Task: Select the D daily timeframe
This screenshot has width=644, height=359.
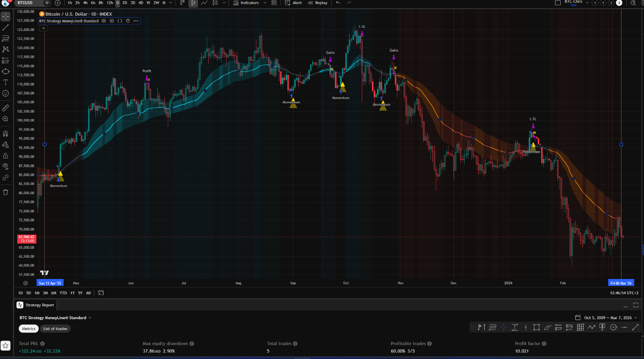Action: click(118, 3)
